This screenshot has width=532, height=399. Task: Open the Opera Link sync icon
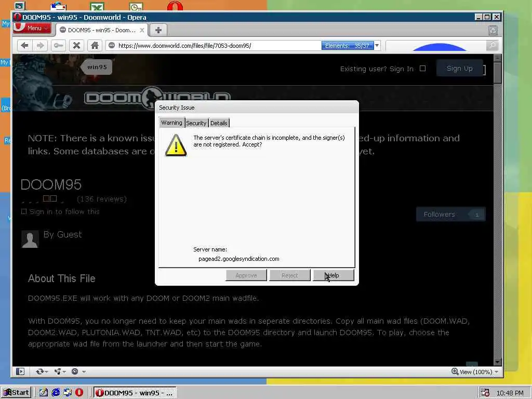[39, 371]
